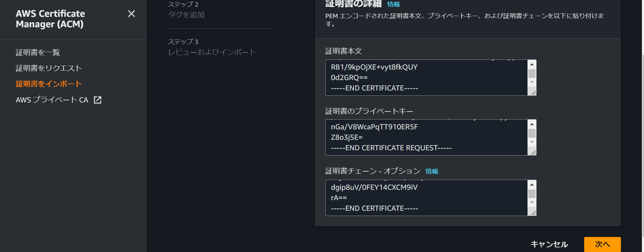Image resolution: width=644 pixels, height=252 pixels.
Task: Click into the 証明書のプライベートキー text area
Action: [426, 137]
